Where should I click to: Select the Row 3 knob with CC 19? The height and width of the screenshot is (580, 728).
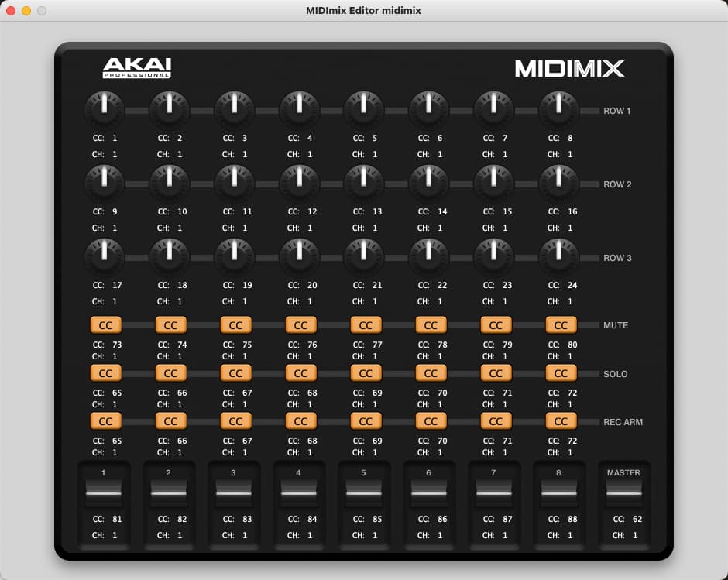235,257
